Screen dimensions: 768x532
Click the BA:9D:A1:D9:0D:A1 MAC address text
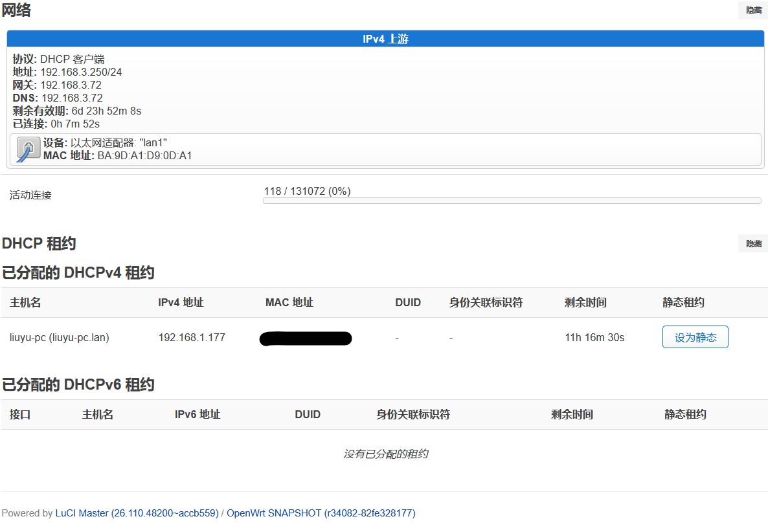[x=144, y=155]
